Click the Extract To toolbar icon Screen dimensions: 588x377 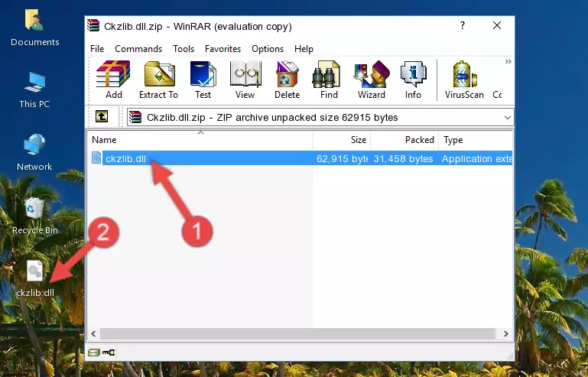coord(158,80)
